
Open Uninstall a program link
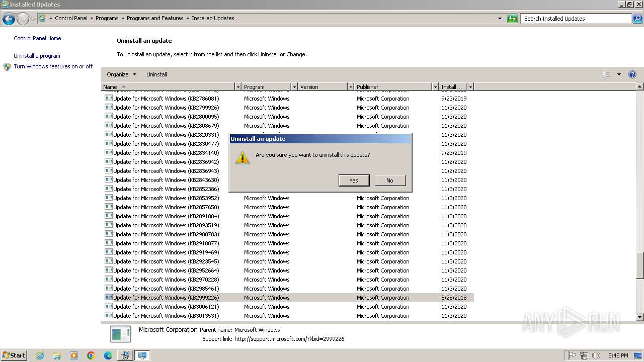click(x=37, y=56)
